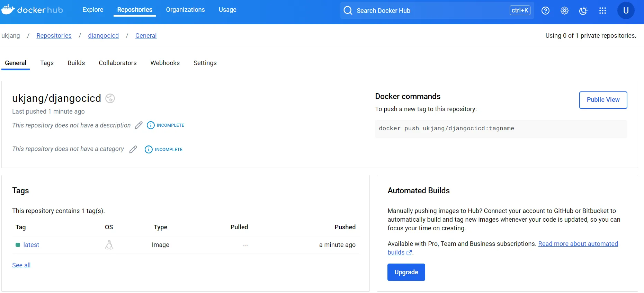This screenshot has height=293, width=644.
Task: Click the ukjang breadcrumb text
Action: pos(11,36)
